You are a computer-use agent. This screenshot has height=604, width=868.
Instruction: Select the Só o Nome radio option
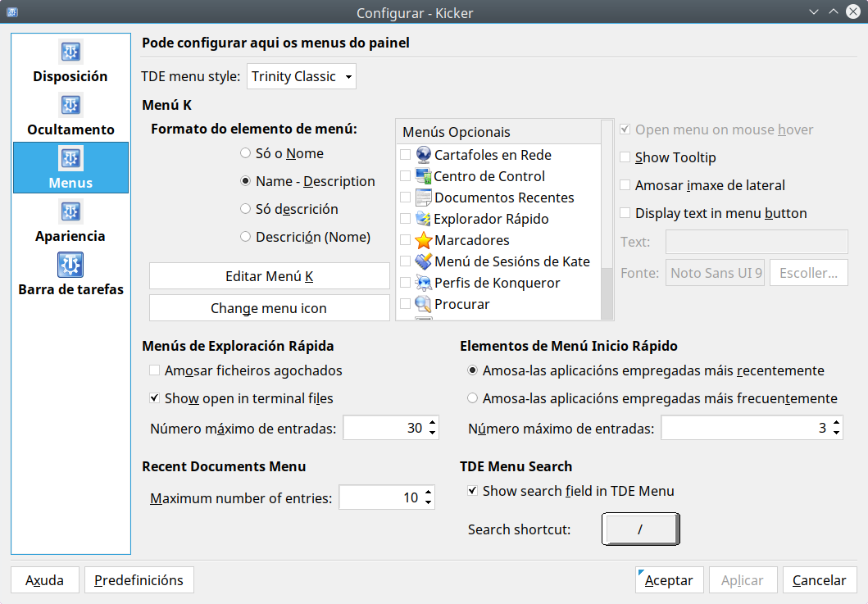[245, 153]
